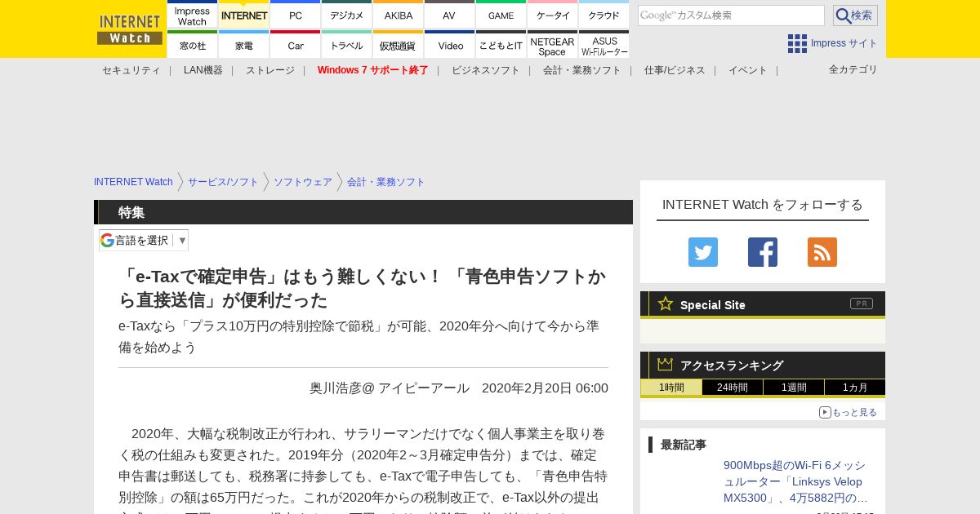
Task: Open the デジカメ Watch tab
Action: [347, 15]
